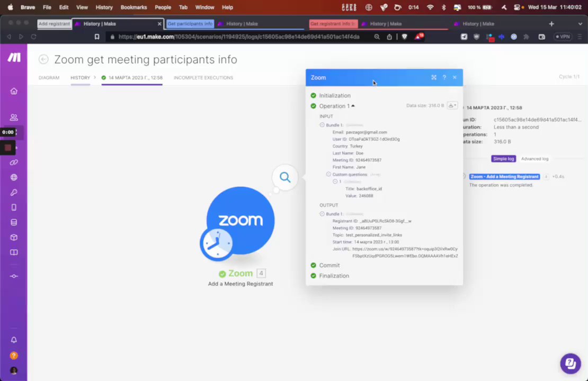Expand the Commit step

coord(329,265)
